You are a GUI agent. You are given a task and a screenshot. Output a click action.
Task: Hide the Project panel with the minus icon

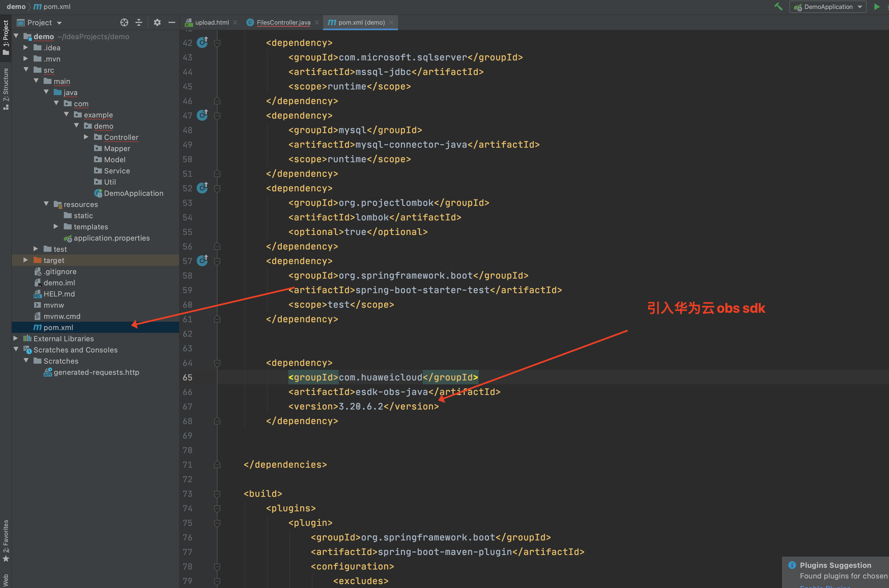click(x=172, y=22)
